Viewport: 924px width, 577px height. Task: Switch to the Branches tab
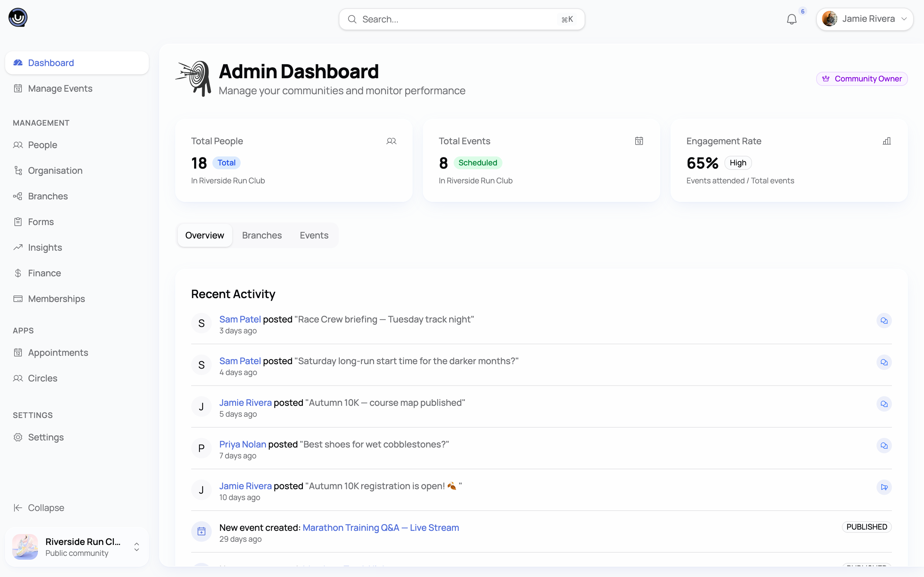(262, 235)
